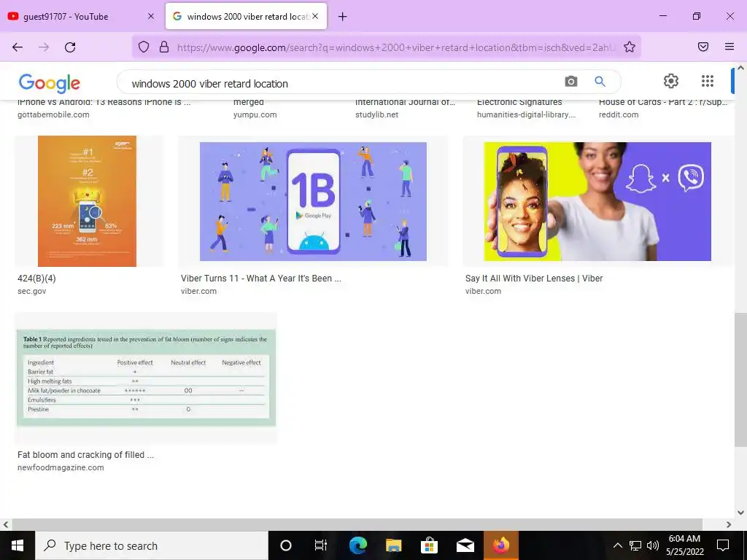Open Firefox hamburger menu
747x560 pixels.
(729, 47)
